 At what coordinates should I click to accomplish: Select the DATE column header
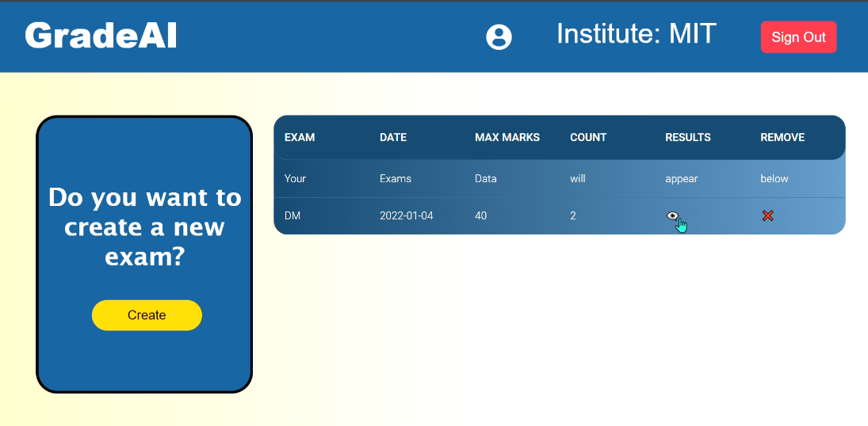[393, 137]
